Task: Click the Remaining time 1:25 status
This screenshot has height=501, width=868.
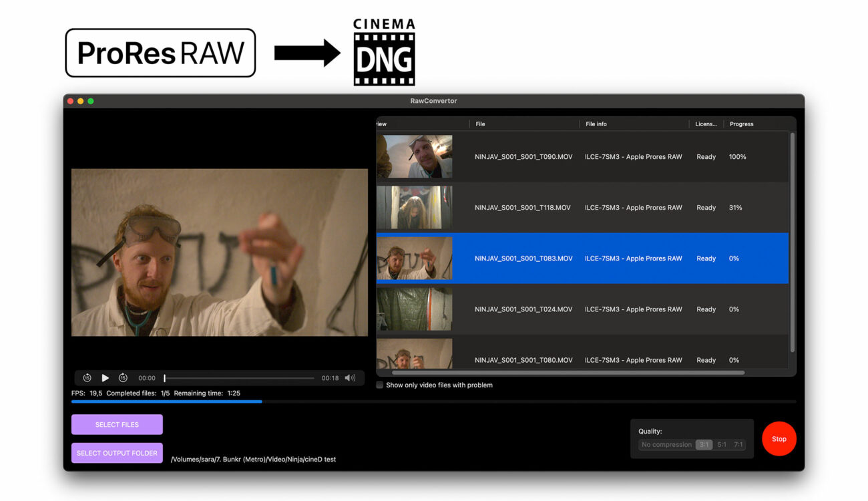Action: pos(207,393)
